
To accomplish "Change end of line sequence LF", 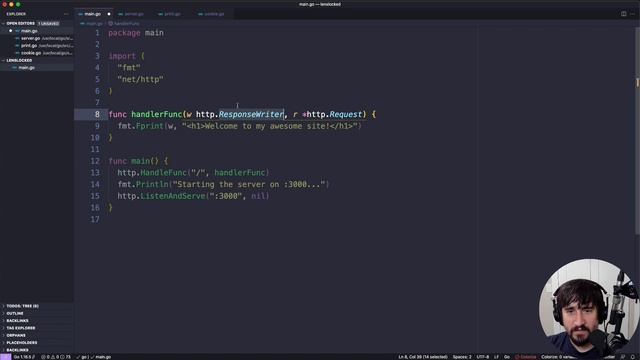I will pos(496,357).
